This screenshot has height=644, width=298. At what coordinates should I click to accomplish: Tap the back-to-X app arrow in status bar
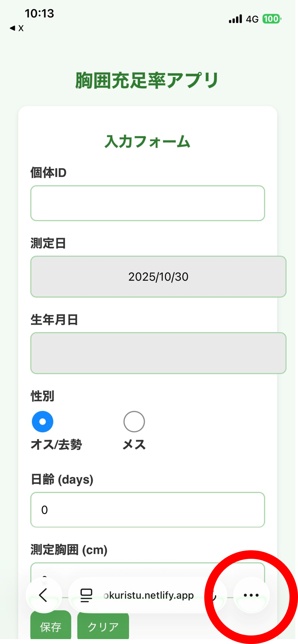(17, 28)
